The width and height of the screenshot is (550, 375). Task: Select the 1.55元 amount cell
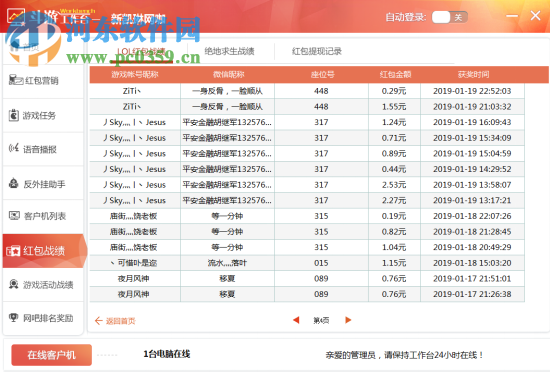coord(394,107)
